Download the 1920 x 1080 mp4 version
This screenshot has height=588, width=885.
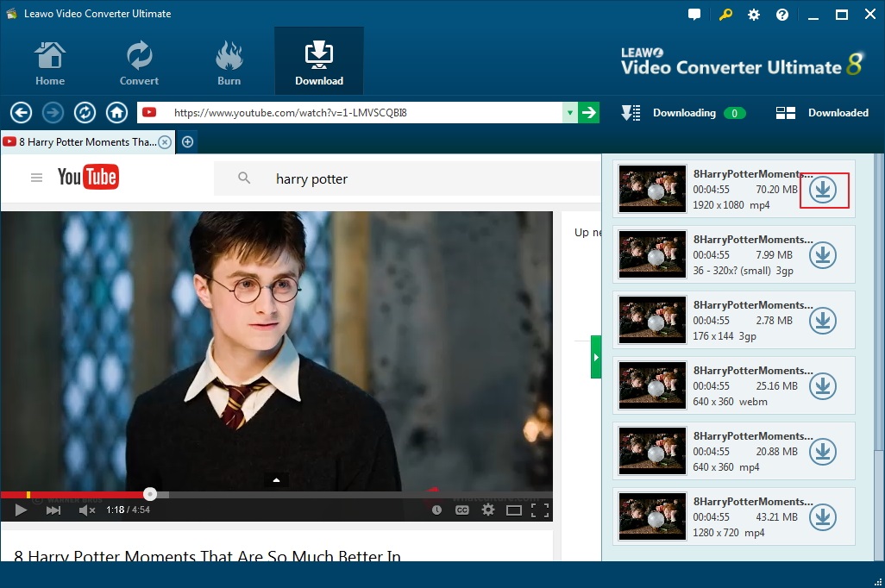tap(823, 190)
